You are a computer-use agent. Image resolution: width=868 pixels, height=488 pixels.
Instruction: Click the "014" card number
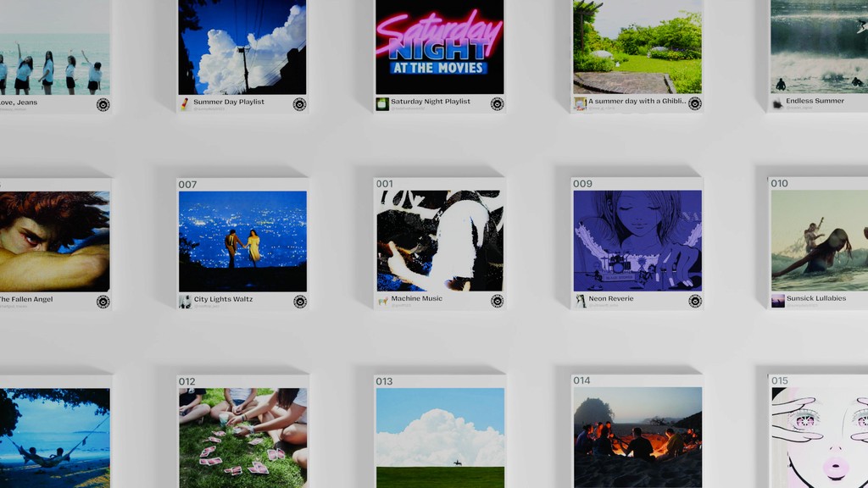point(581,380)
